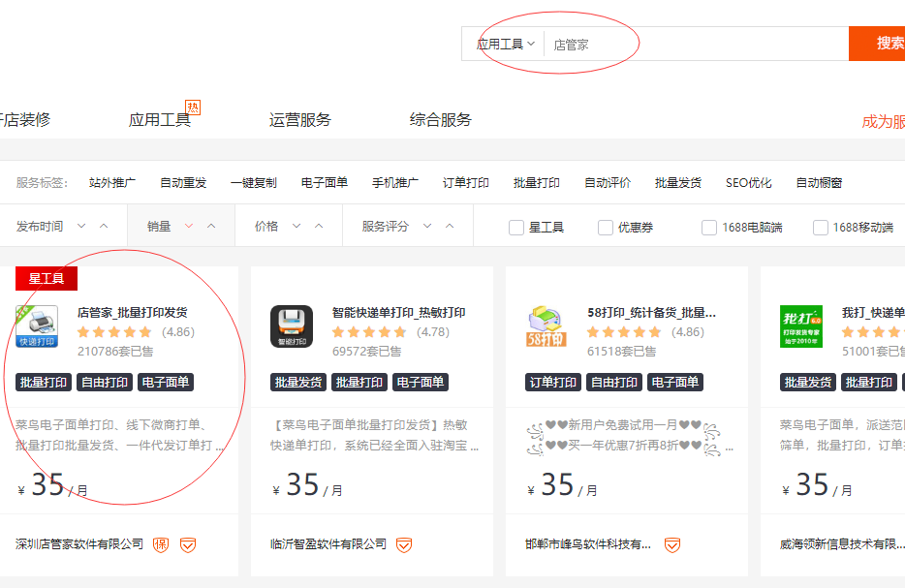Switch to the 店装修 navigation tab

25,120
